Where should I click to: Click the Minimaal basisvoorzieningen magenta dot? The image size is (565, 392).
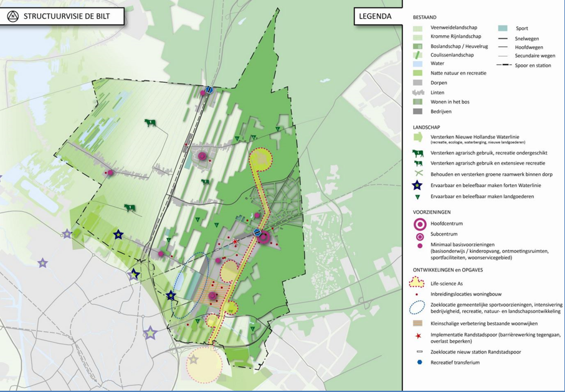(x=420, y=246)
